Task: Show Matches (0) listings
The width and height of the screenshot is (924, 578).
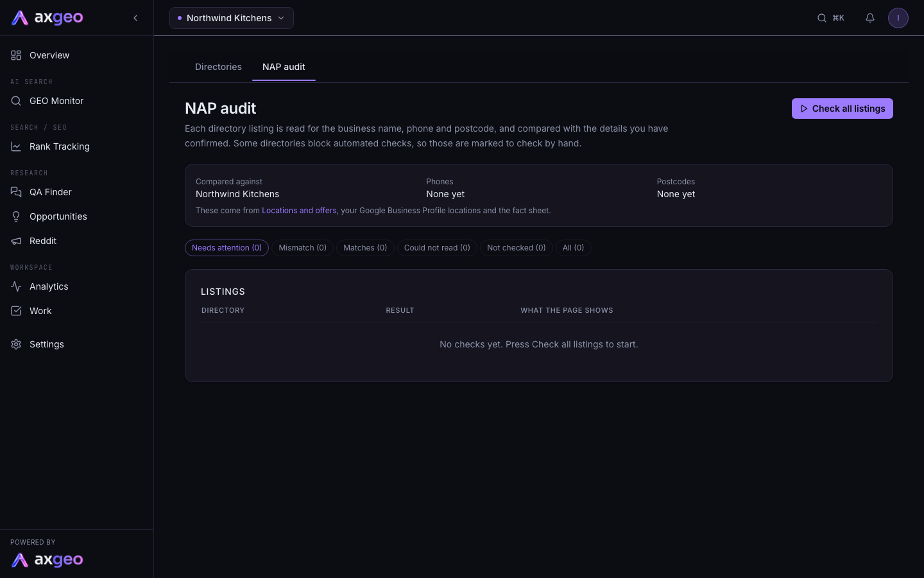Action: tap(365, 248)
